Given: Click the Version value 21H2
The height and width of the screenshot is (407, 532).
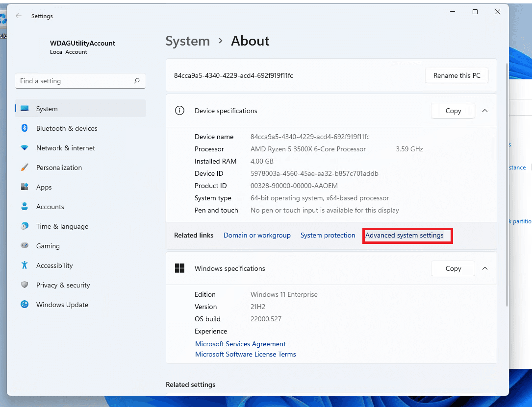Looking at the screenshot, I should point(258,307).
